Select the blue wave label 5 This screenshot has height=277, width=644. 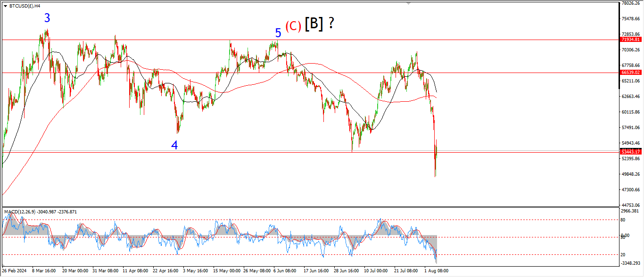278,33
